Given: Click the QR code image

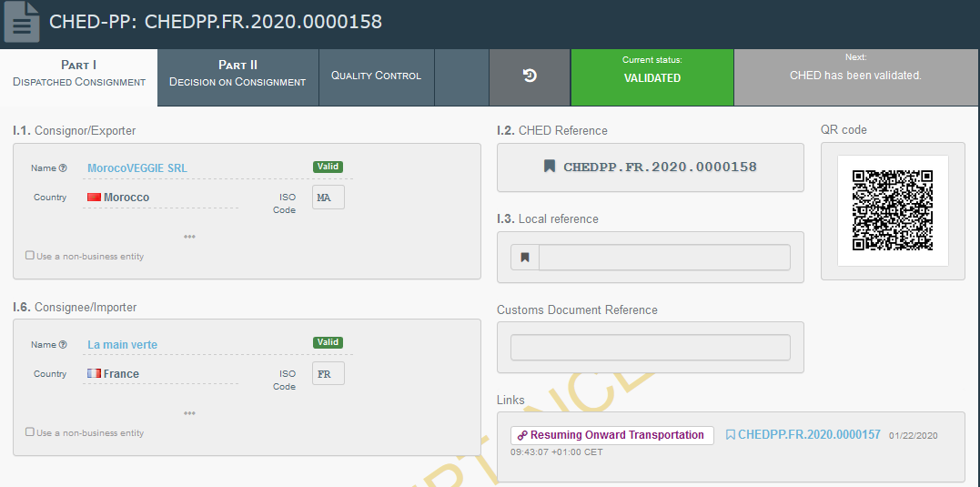Looking at the screenshot, I should 893,210.
